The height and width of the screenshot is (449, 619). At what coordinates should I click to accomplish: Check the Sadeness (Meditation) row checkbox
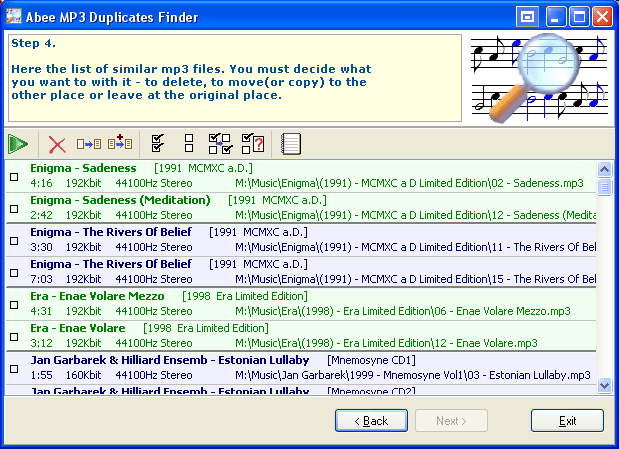click(14, 209)
